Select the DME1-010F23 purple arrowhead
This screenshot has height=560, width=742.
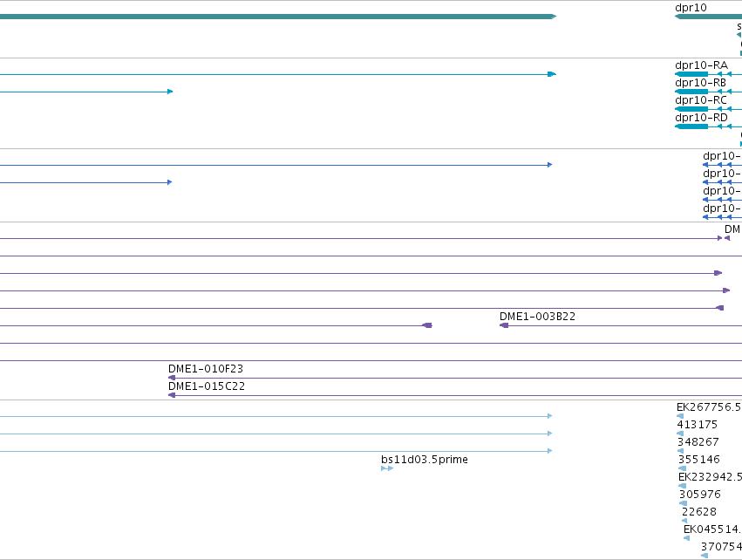pos(172,378)
